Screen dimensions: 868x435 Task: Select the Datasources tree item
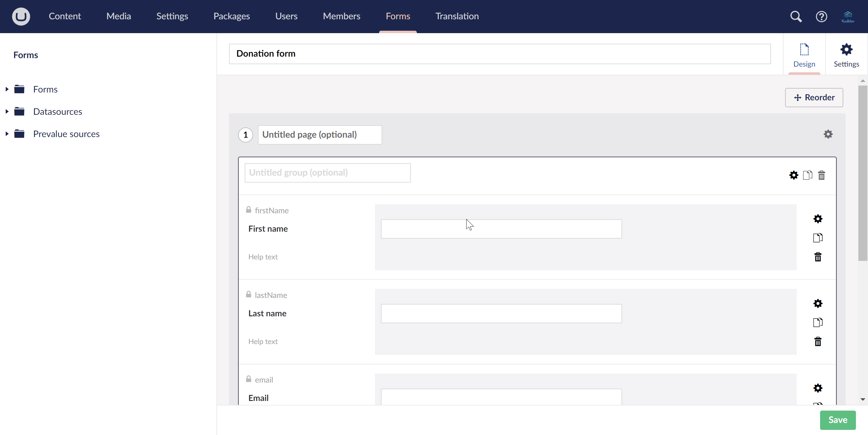(58, 111)
